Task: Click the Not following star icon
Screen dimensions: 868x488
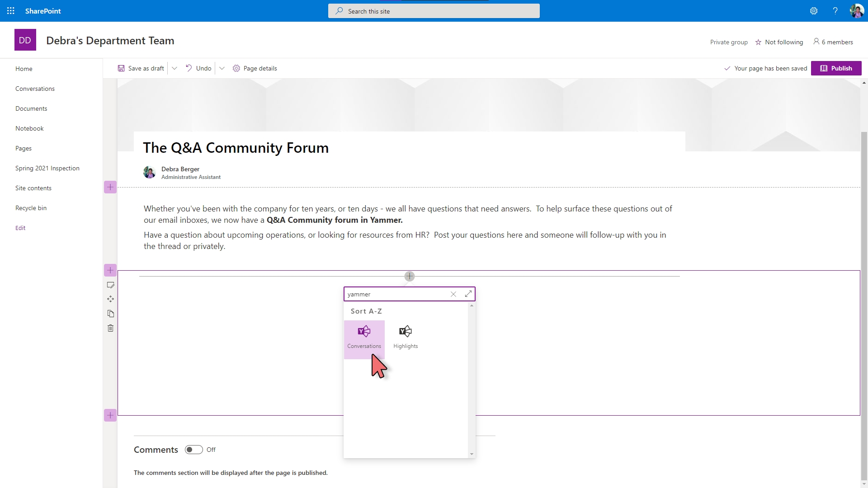Action: pyautogui.click(x=758, y=42)
